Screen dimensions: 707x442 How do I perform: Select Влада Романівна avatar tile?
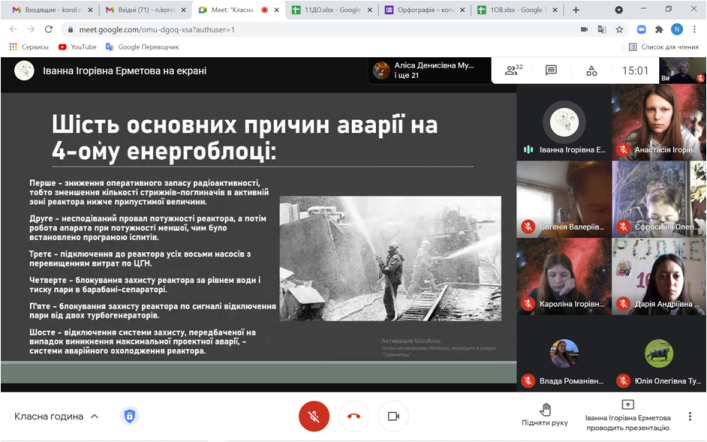[564, 354]
